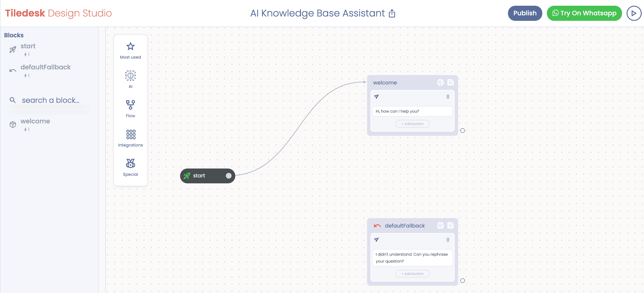Click the trigger count under welcome in sidebar
The width and height of the screenshot is (644, 293).
[x=27, y=129]
